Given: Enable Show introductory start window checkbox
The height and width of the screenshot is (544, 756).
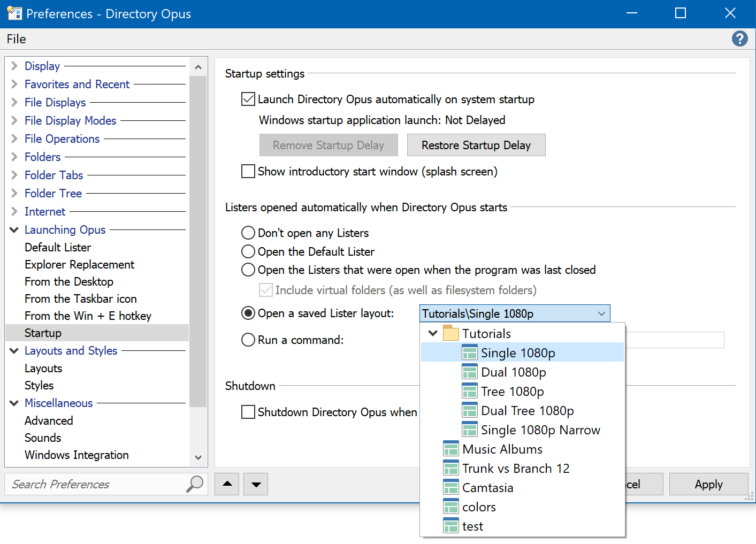Looking at the screenshot, I should pyautogui.click(x=248, y=171).
